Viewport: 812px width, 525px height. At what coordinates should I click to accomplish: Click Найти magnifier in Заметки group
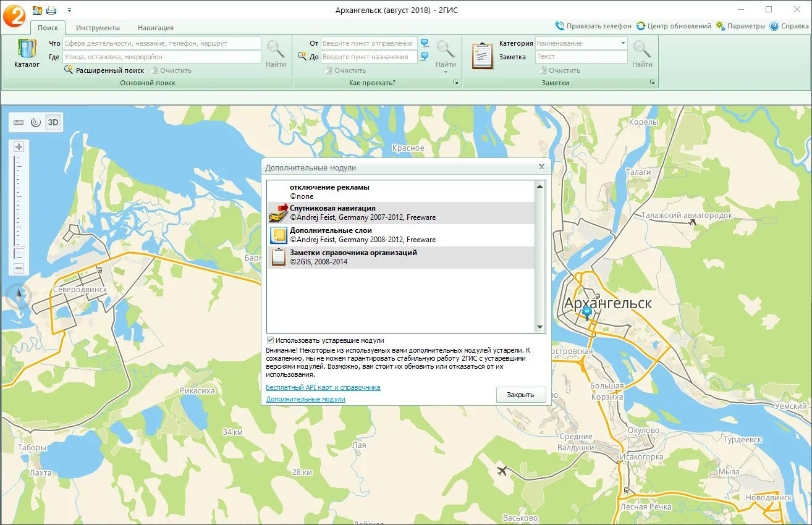coord(642,54)
